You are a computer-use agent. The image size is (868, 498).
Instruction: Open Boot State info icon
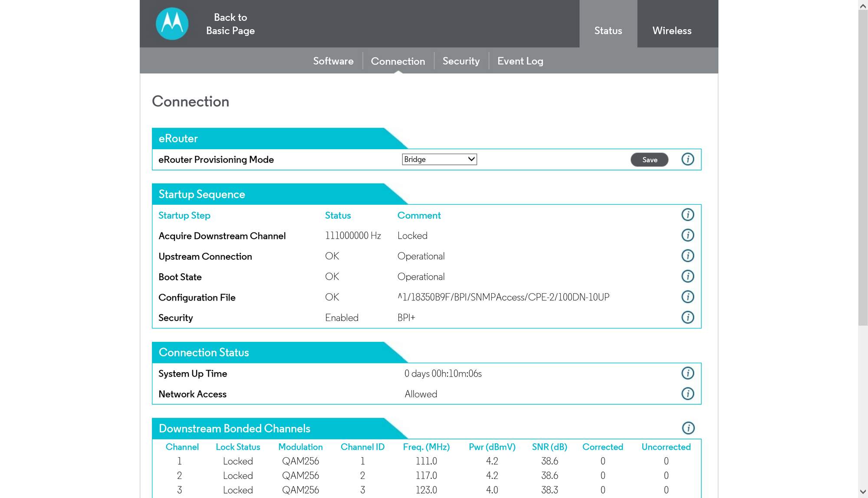tap(687, 276)
